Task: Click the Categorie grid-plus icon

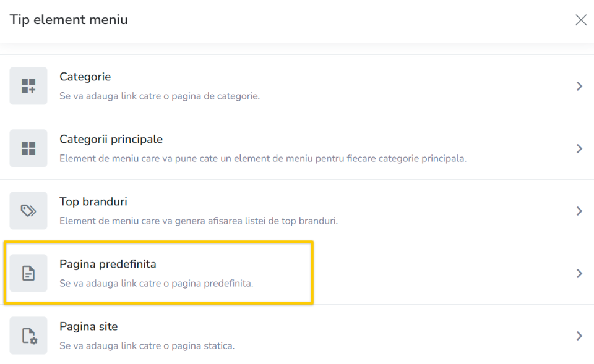Action: [28, 86]
